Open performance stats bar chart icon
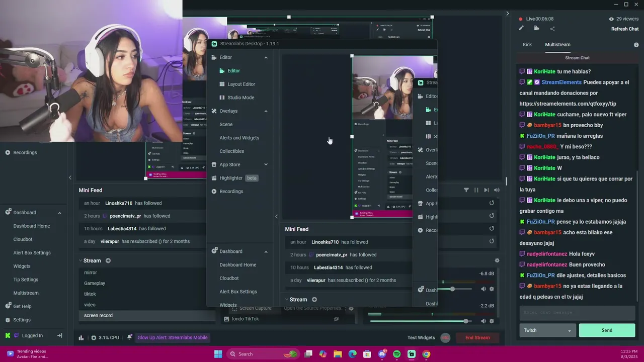Screen dimensions: 644x362 [x=81, y=337]
